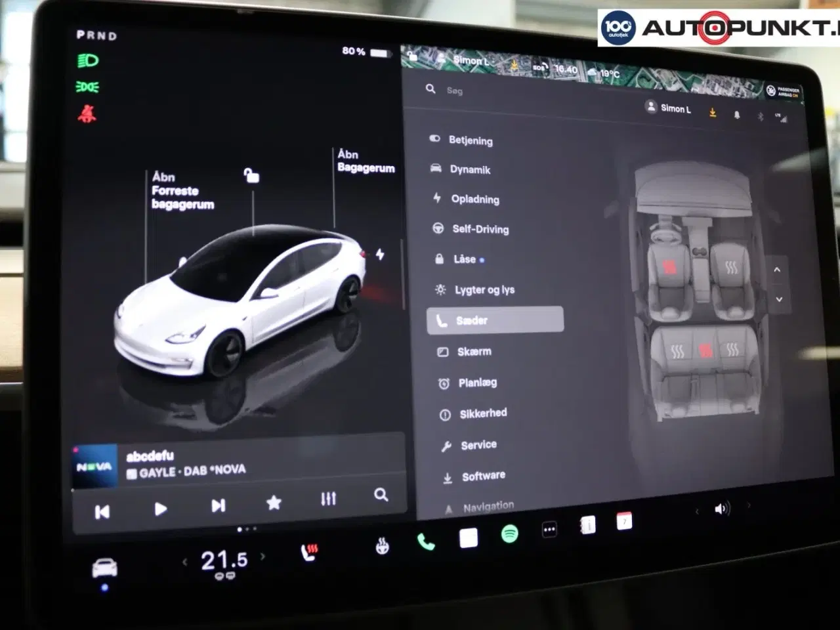This screenshot has width=840, height=630.
Task: Open Bluetooth settings icon
Action: point(761,116)
